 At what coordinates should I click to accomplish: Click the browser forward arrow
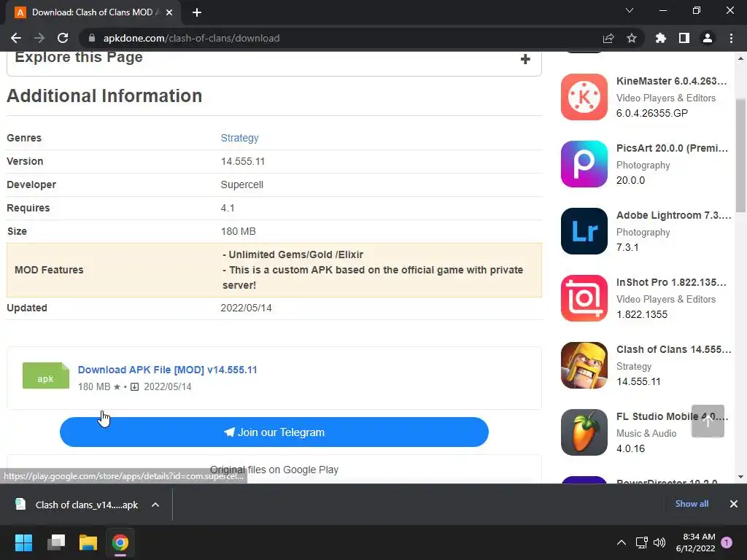click(x=39, y=38)
